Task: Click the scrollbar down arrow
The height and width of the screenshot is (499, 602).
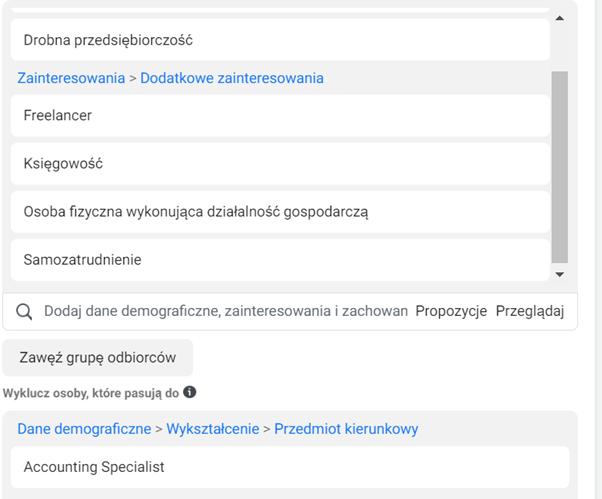Action: click(560, 274)
